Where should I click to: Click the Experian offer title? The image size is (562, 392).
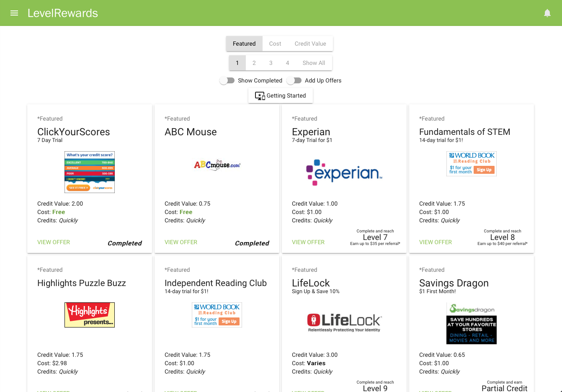click(x=311, y=132)
